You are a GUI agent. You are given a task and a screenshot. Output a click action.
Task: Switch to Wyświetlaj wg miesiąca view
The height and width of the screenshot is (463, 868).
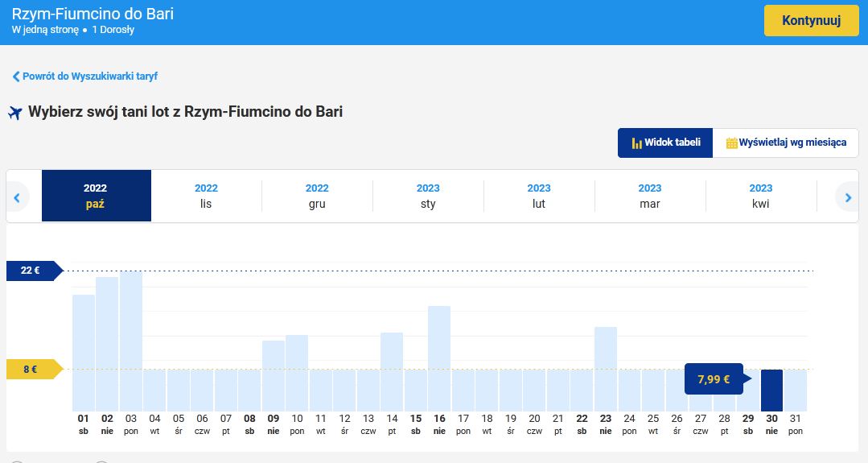click(x=786, y=143)
